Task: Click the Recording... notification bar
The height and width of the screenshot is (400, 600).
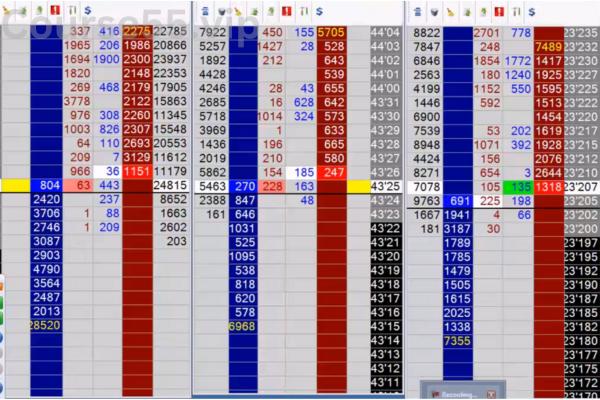Action: [463, 391]
